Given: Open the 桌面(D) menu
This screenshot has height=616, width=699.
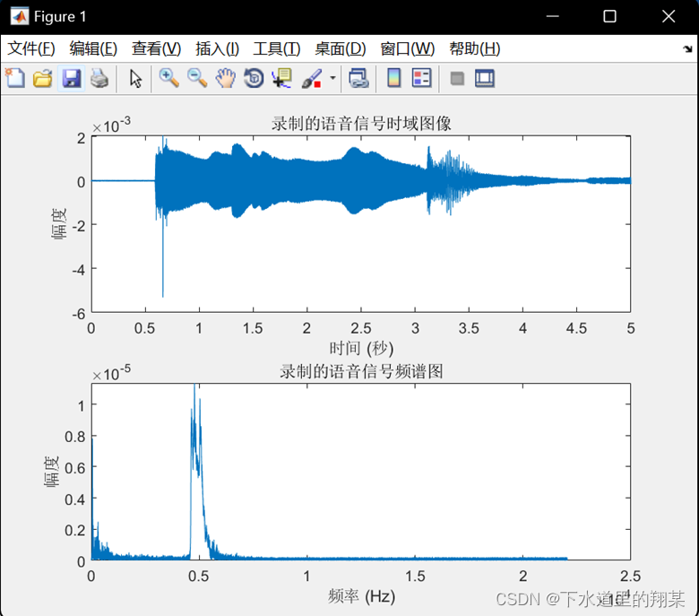Looking at the screenshot, I should (341, 48).
